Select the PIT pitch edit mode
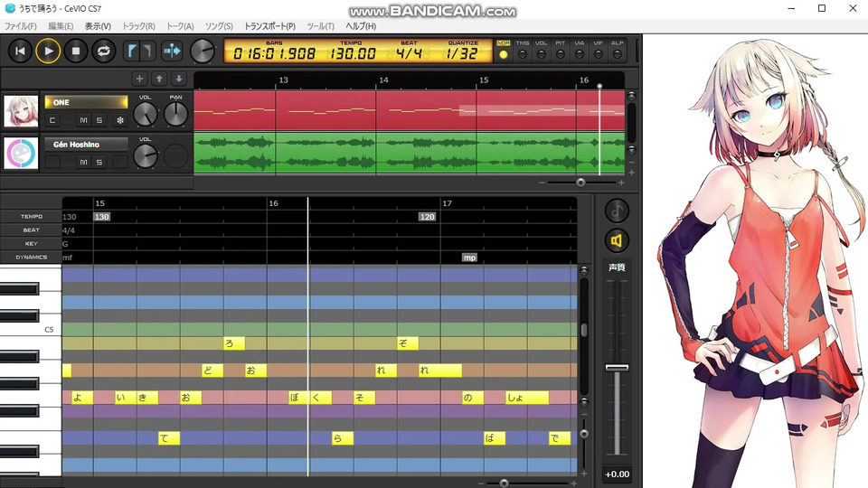Viewport: 868px width, 488px height. 561,50
